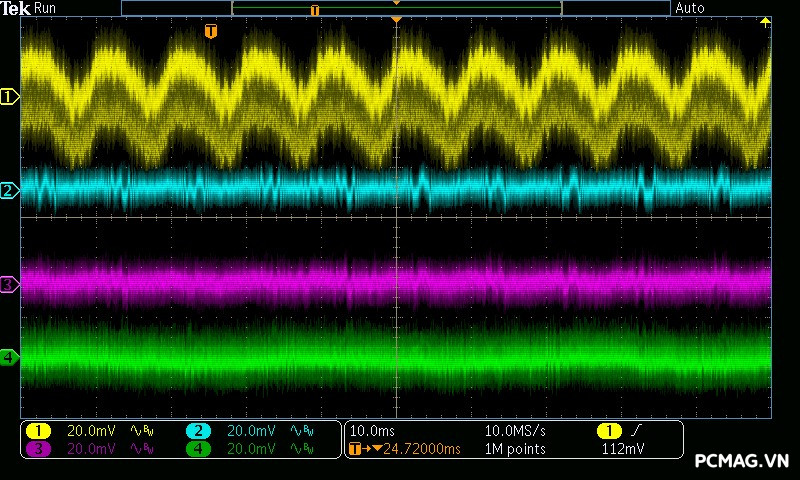Screen dimensions: 800x480
Task: Click the 112mV trigger level readout
Action: pyautogui.click(x=622, y=449)
